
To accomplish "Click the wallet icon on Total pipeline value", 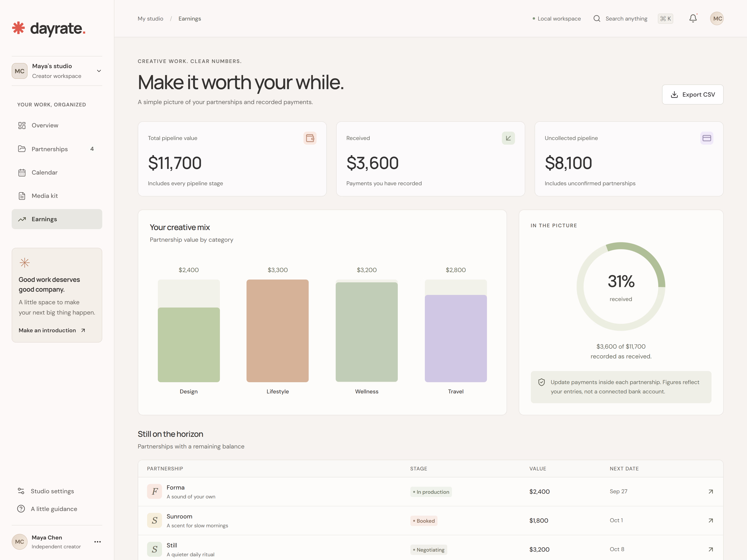I will [310, 138].
